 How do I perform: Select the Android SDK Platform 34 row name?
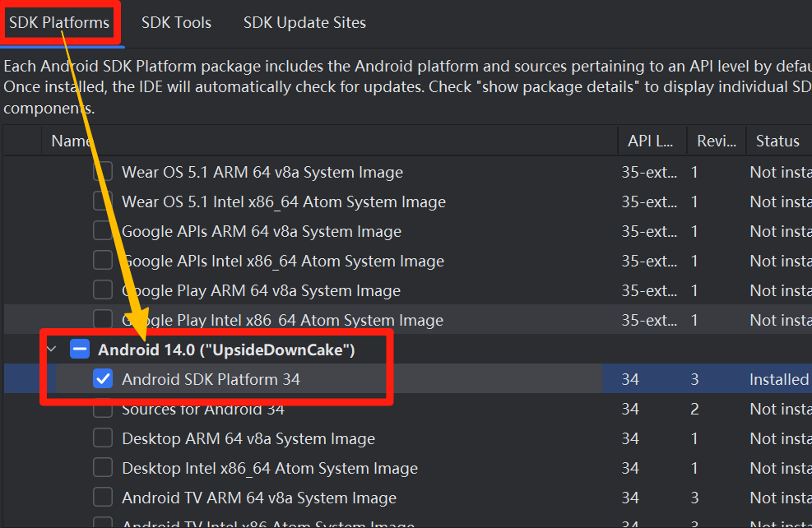211,379
